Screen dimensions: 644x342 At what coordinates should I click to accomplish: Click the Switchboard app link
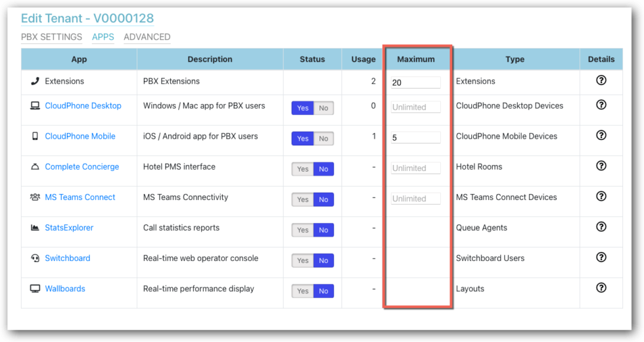click(x=67, y=258)
